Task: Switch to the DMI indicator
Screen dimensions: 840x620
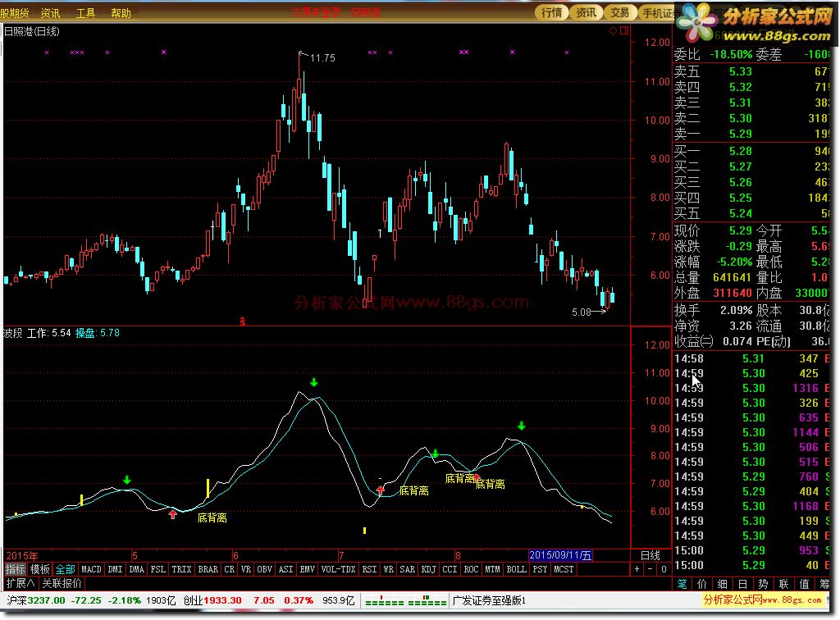Action: point(115,569)
